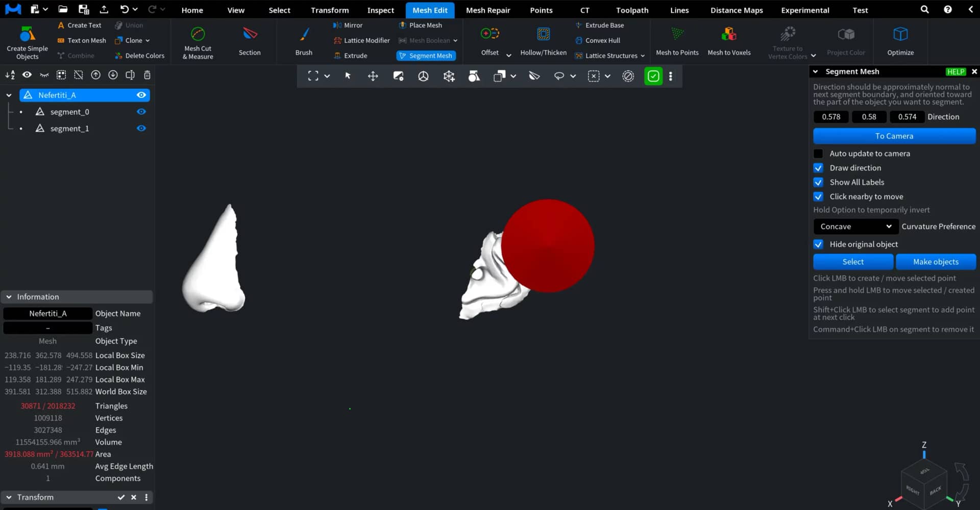This screenshot has width=980, height=510.
Task: Click the Place Mesh tool
Action: [420, 25]
